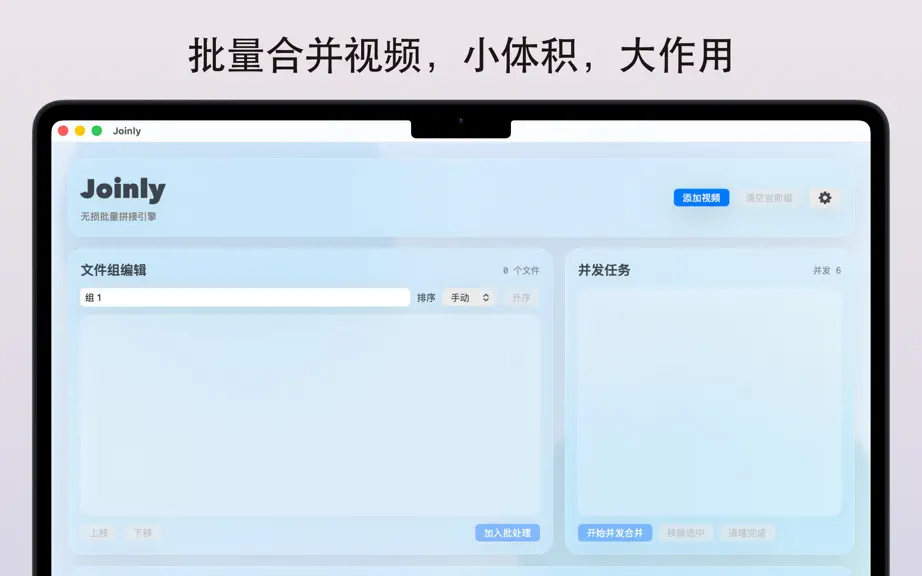This screenshot has height=576, width=922.
Task: Start merging with 开始并发合并
Action: (x=614, y=533)
